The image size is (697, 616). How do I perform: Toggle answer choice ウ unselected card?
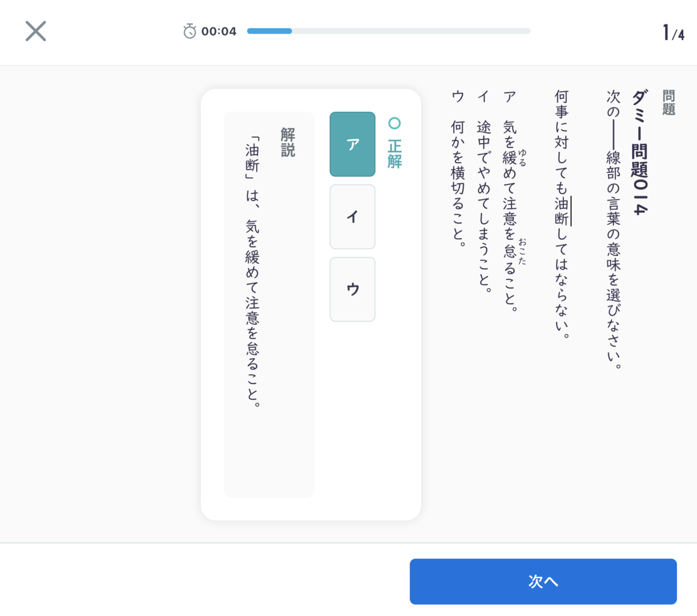tap(352, 289)
